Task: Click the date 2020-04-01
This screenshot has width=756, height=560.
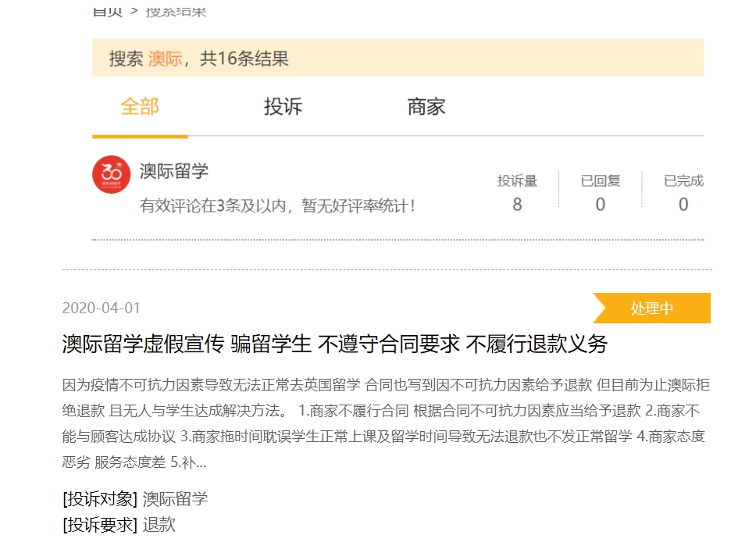Action: coord(102,308)
